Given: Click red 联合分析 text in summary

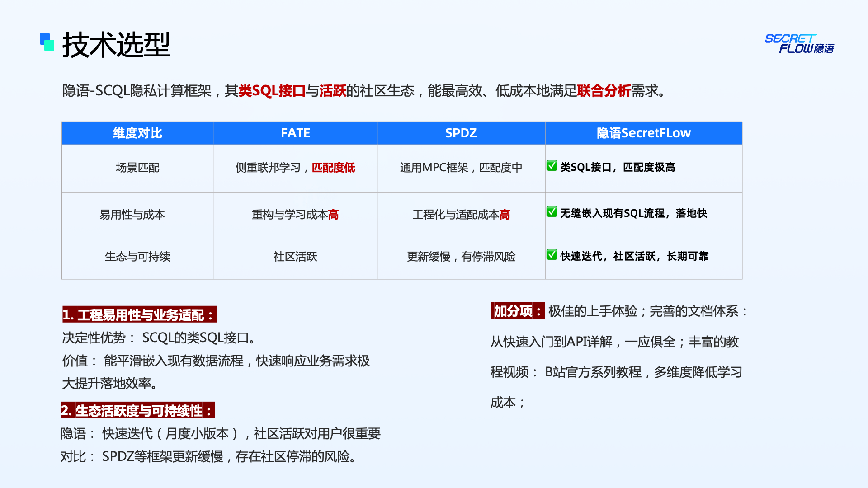Looking at the screenshot, I should (x=604, y=91).
